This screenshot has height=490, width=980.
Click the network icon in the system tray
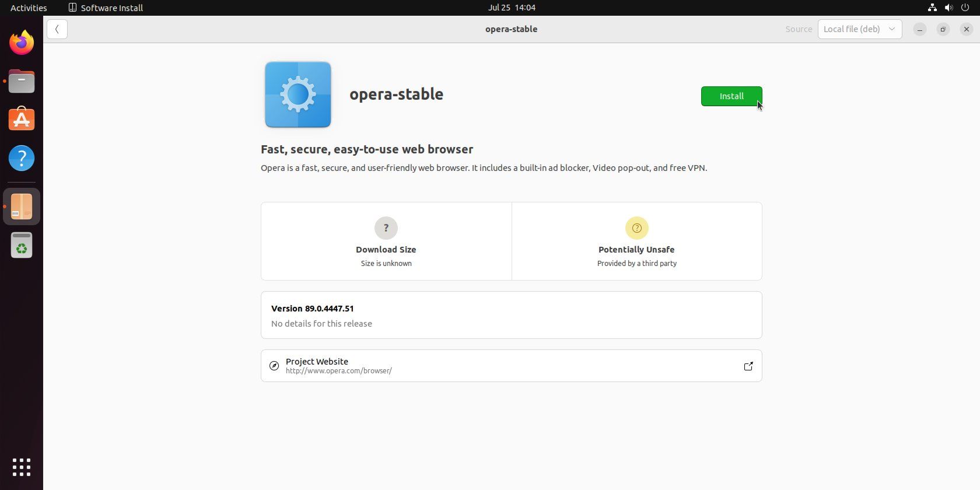click(x=932, y=8)
